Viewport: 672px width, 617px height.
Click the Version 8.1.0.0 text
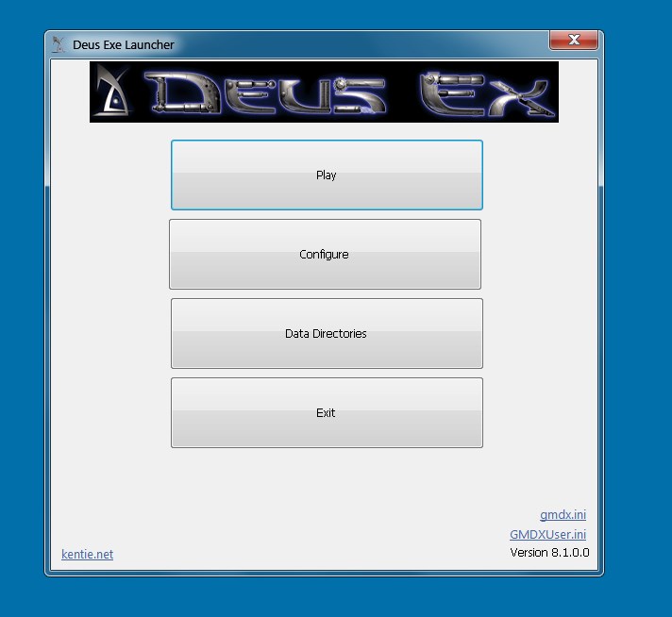pos(549,552)
